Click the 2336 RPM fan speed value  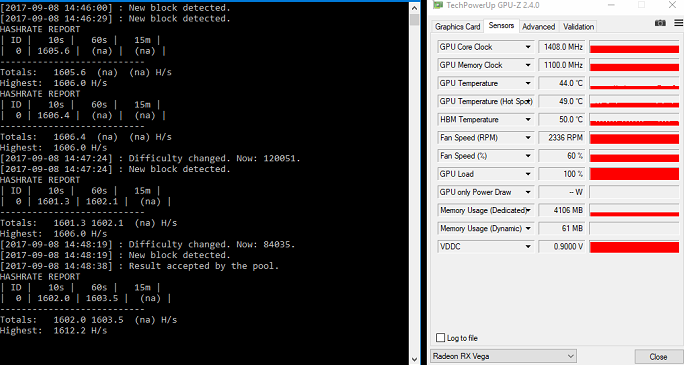coord(562,138)
